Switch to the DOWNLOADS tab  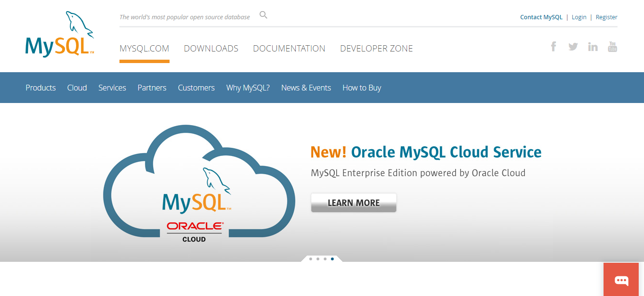point(211,49)
